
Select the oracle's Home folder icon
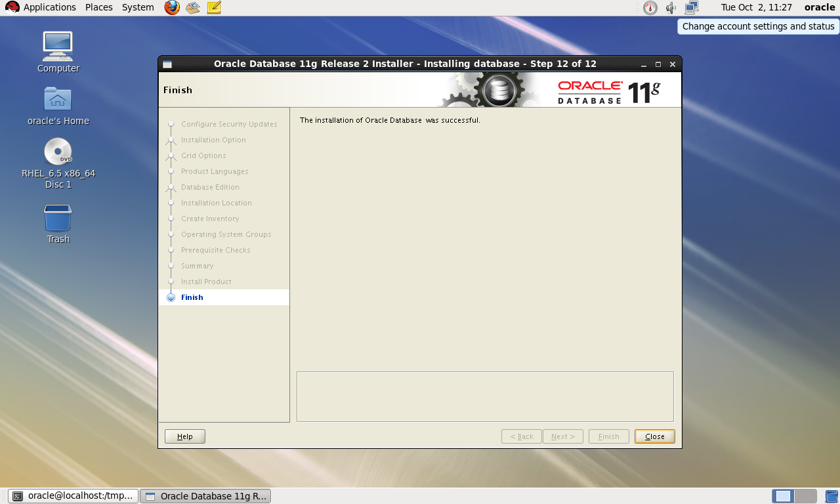pos(58,104)
